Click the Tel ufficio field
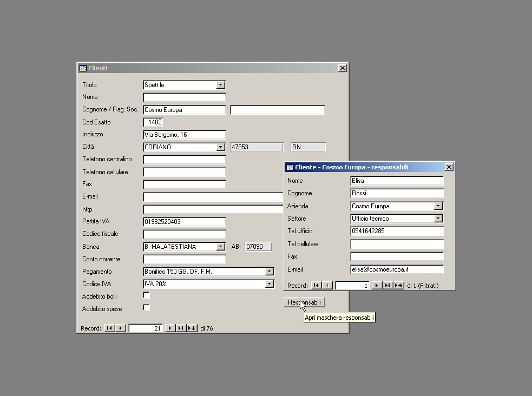Screen dimensions: 532x396 pos(397,231)
